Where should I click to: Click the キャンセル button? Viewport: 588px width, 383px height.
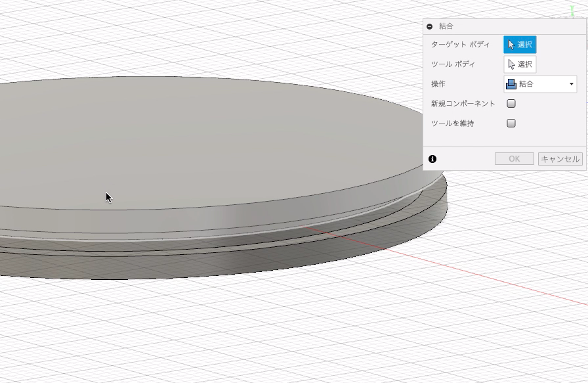(x=560, y=159)
